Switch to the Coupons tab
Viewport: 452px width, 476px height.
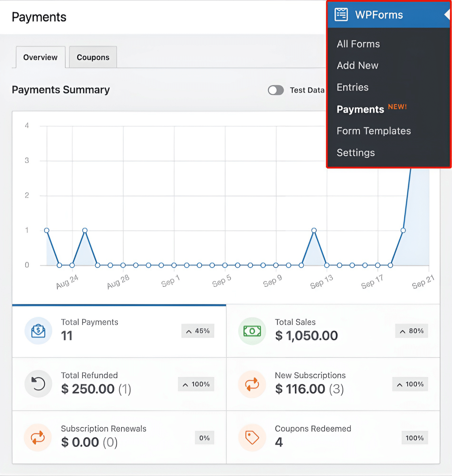click(93, 57)
